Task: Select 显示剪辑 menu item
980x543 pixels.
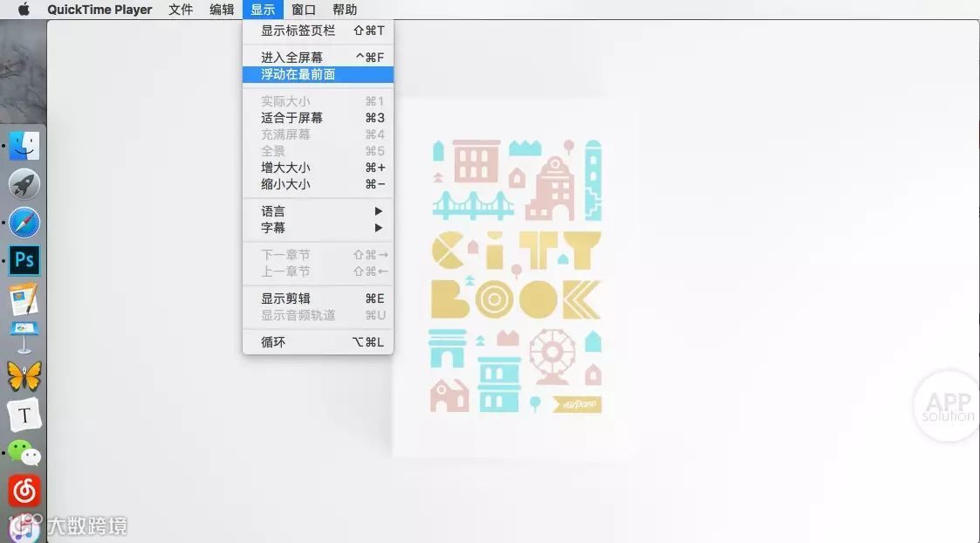Action: click(319, 299)
